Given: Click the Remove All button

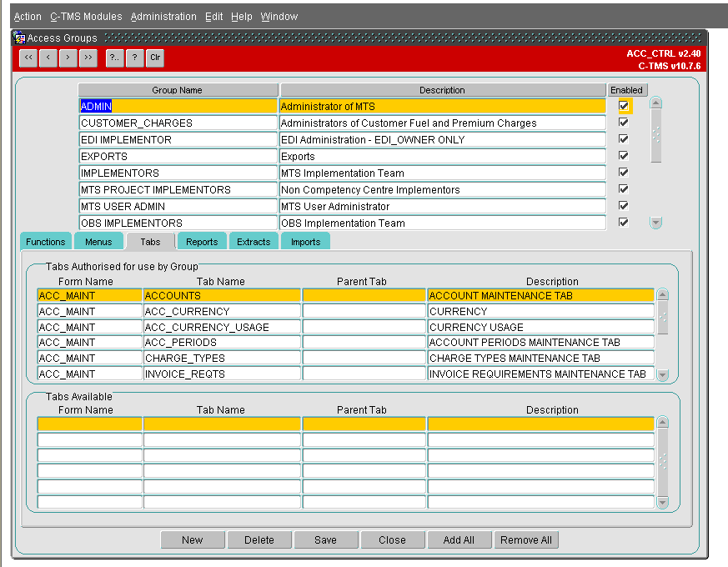Looking at the screenshot, I should click(526, 540).
